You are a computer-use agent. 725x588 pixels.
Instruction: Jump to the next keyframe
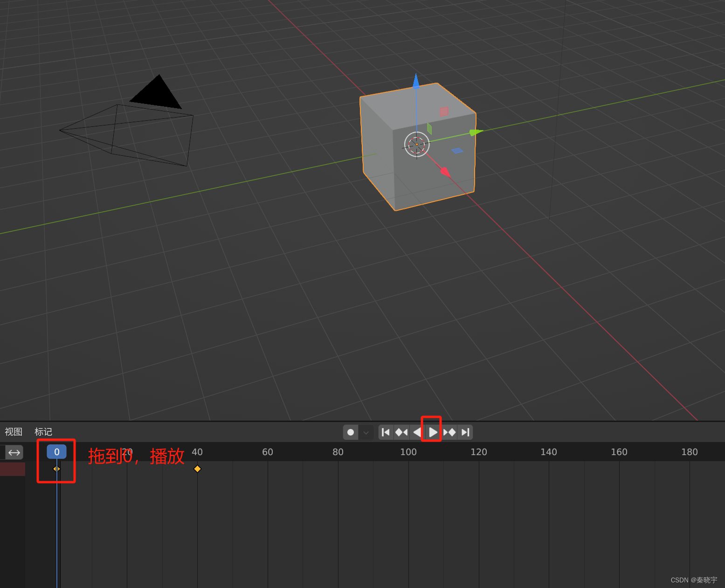point(449,432)
